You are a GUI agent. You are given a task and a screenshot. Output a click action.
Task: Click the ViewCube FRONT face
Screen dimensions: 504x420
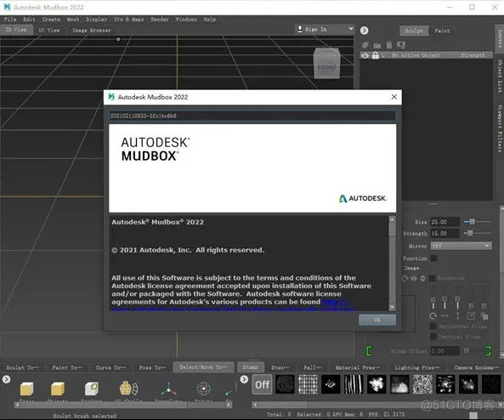pyautogui.click(x=326, y=67)
